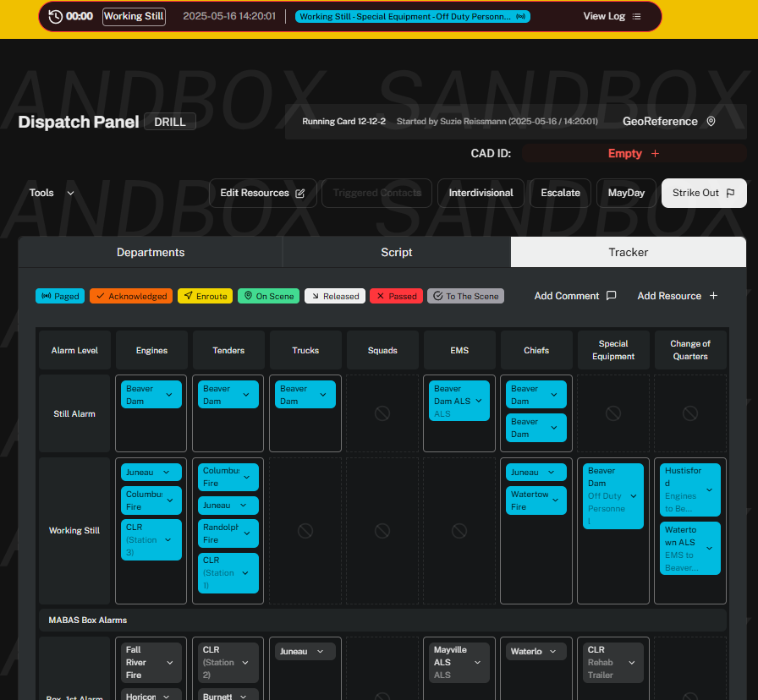
Task: Click the Working Still Special Equipment banner tag
Action: [412, 16]
